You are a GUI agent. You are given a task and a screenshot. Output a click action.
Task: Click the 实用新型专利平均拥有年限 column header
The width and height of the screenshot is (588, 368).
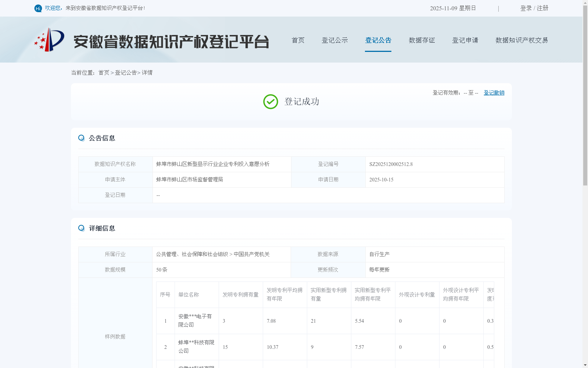(x=373, y=295)
